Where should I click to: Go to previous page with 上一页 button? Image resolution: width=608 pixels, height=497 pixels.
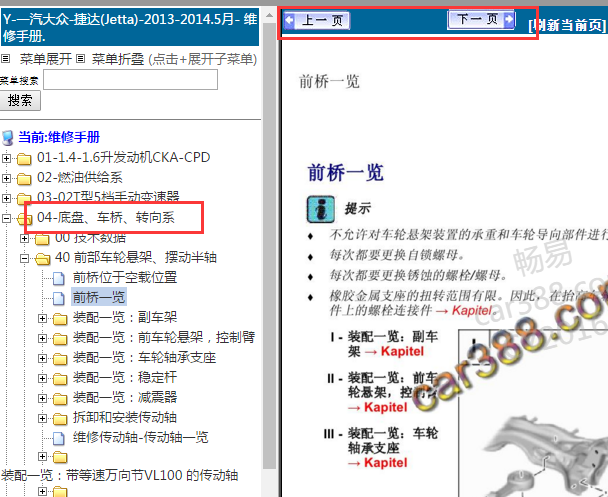[x=317, y=20]
